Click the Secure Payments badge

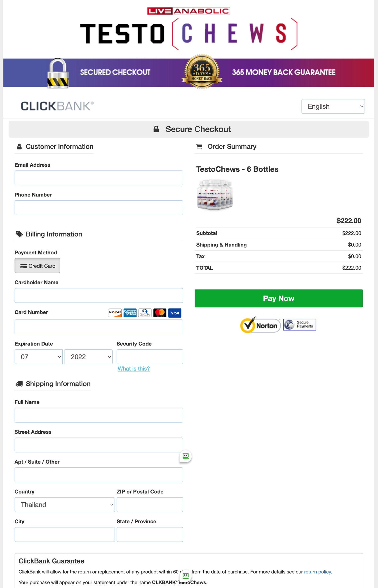tap(300, 324)
